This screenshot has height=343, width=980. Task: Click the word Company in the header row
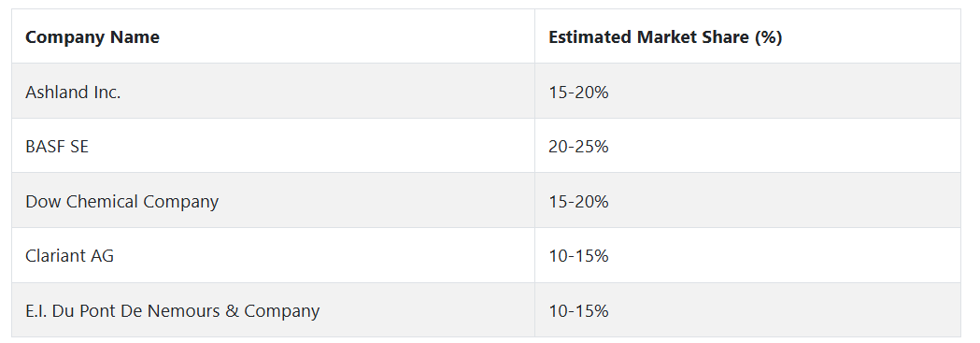point(65,37)
